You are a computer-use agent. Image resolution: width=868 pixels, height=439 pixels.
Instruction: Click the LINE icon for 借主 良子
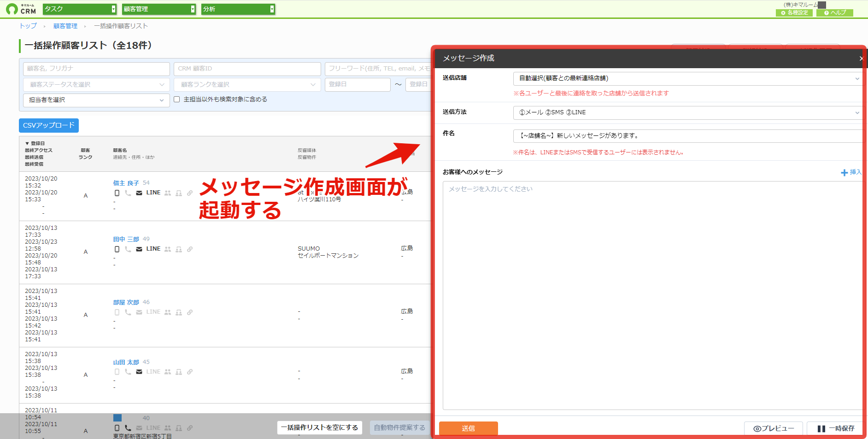pos(153,193)
